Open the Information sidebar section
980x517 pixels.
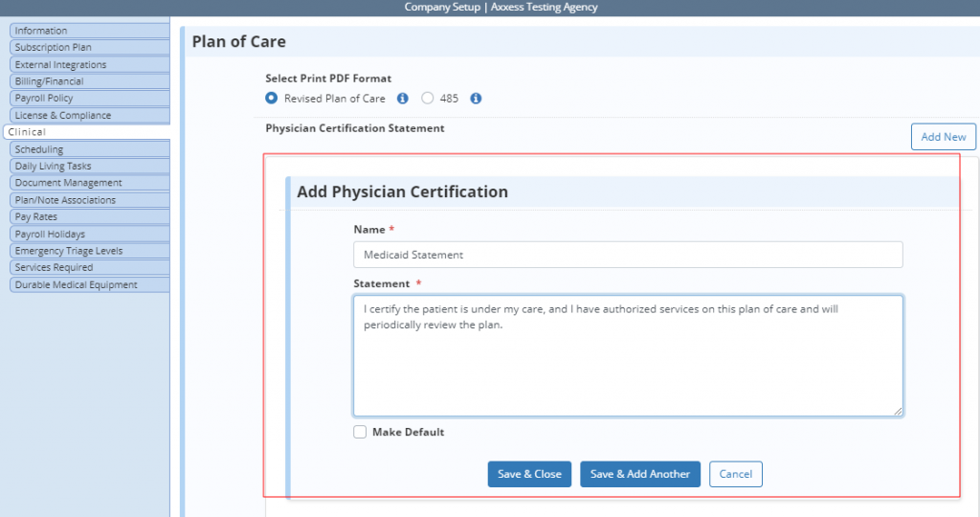pyautogui.click(x=89, y=31)
